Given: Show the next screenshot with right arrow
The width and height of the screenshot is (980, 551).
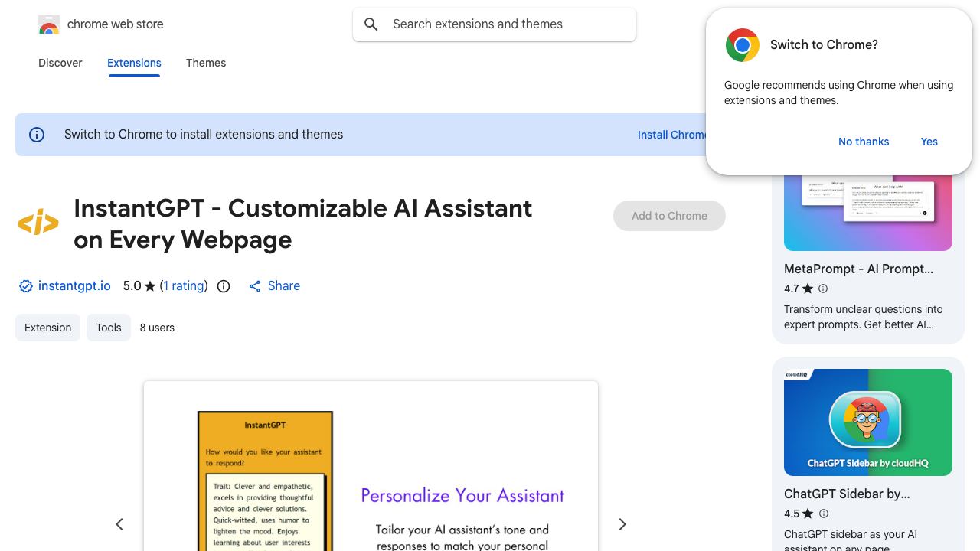Looking at the screenshot, I should pyautogui.click(x=622, y=524).
